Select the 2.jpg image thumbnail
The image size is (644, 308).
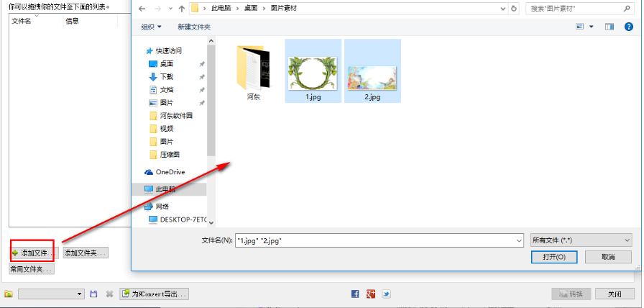pos(372,71)
